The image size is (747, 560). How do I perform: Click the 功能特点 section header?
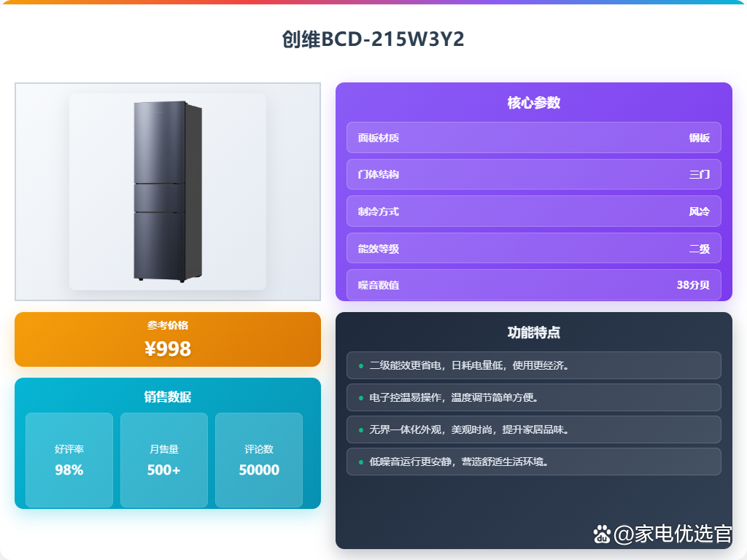[533, 332]
